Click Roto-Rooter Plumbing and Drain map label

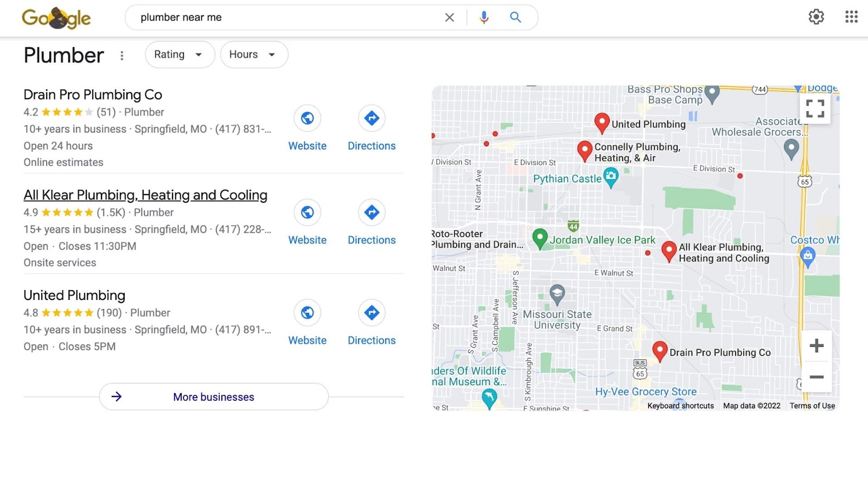click(x=477, y=239)
